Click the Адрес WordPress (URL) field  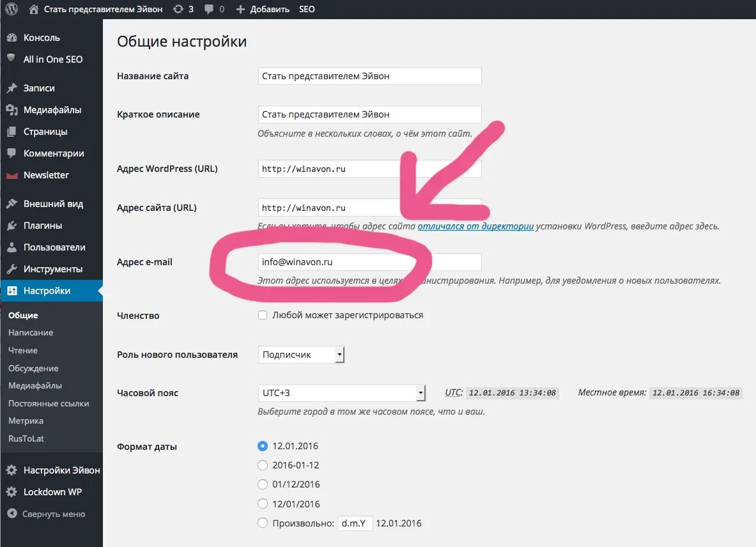370,169
